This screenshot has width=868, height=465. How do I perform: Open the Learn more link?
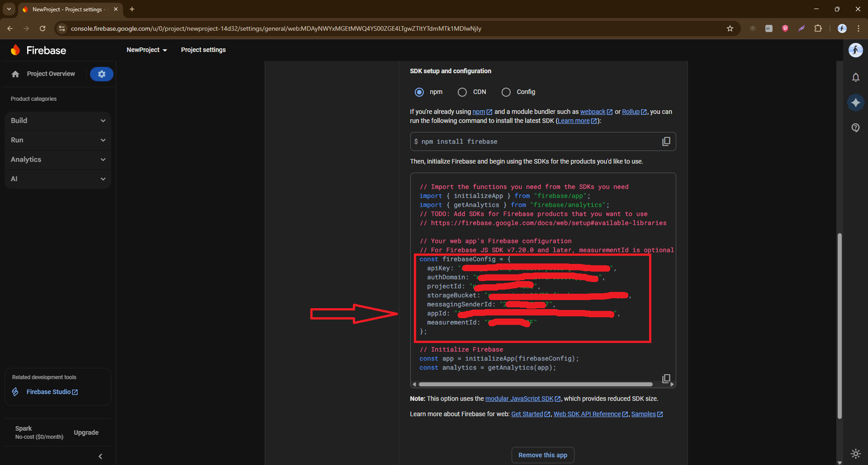tap(577, 121)
